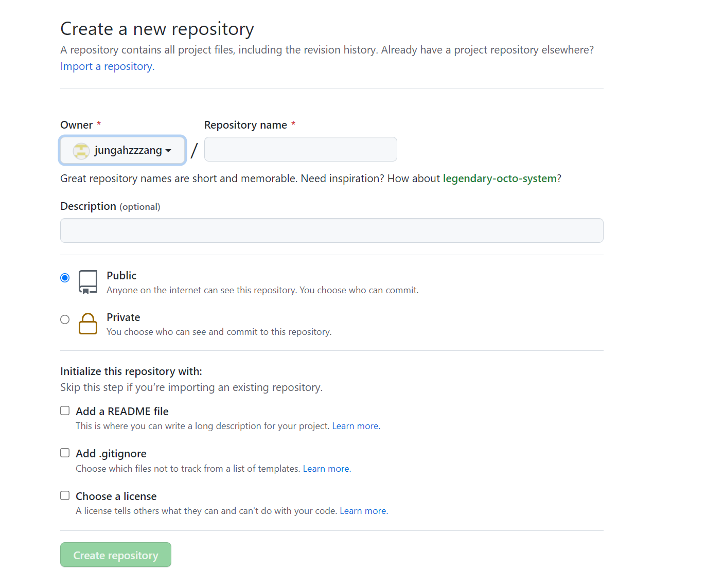This screenshot has height=588, width=706.
Task: Click the Private lock icon
Action: tap(88, 324)
